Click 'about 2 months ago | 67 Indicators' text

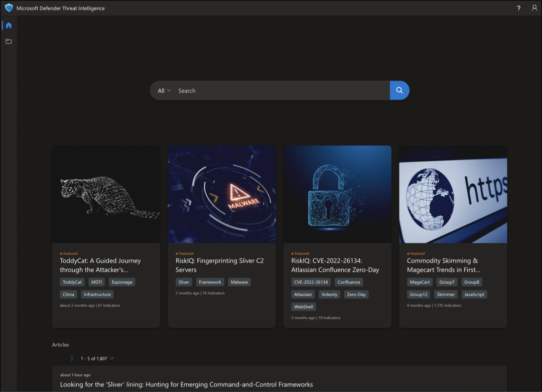[90, 305]
